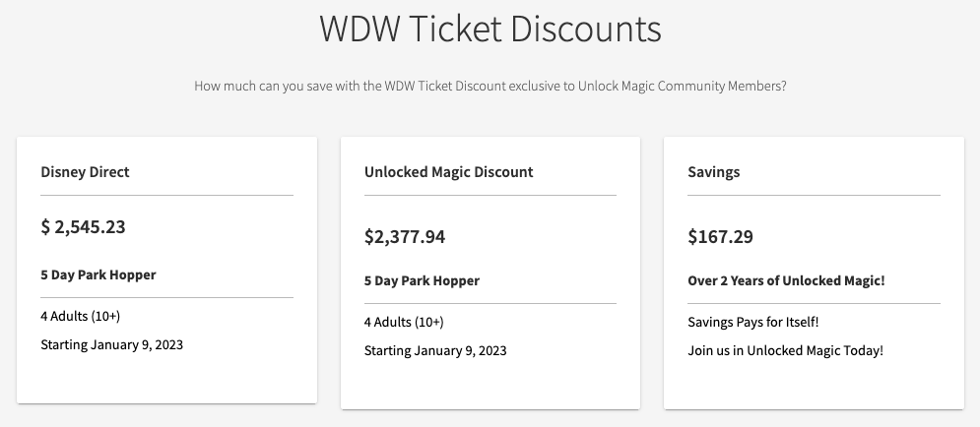The height and width of the screenshot is (427, 980).
Task: Click 5 Day Park Hopper under Unlocked Magic Discount
Action: coord(422,280)
